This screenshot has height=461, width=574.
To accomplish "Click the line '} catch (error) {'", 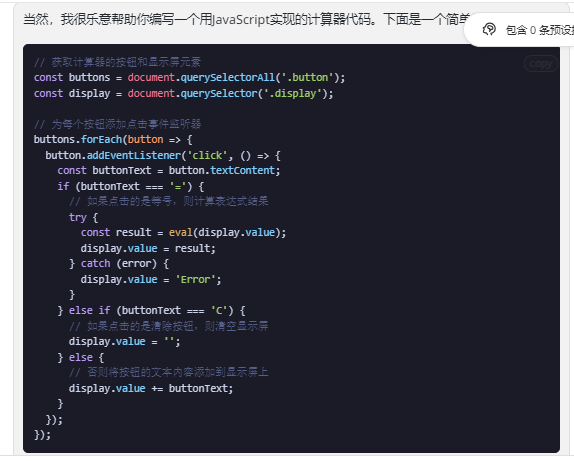I will (119, 264).
